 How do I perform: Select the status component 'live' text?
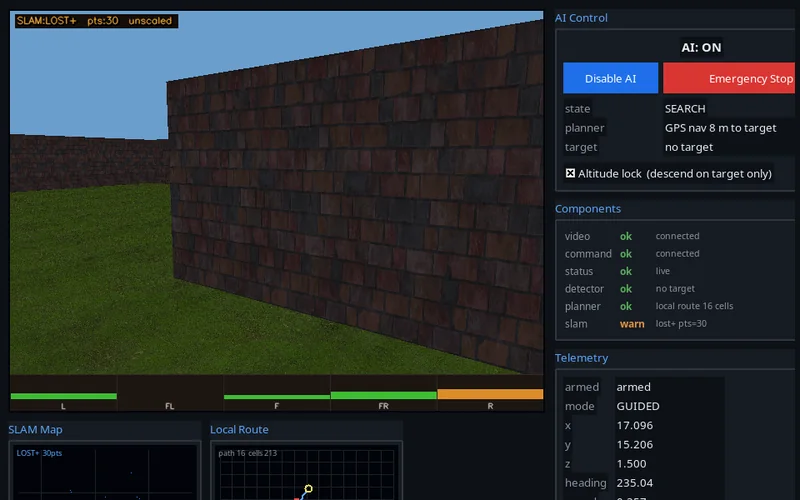(662, 271)
